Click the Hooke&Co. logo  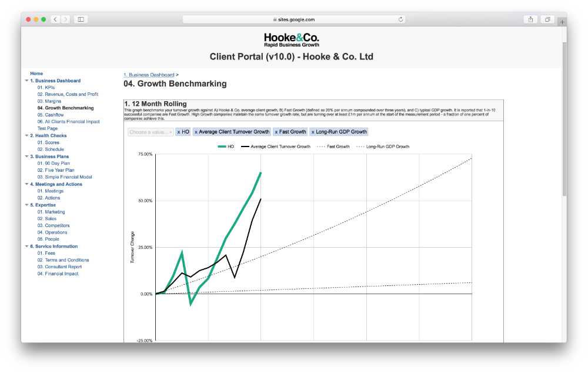click(292, 40)
